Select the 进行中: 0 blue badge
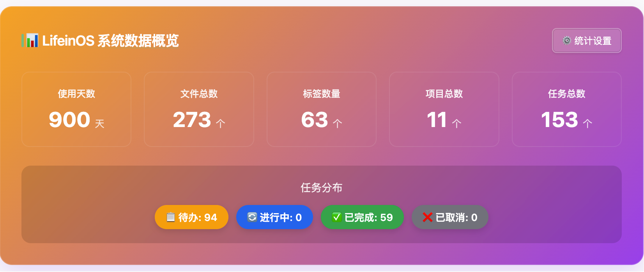Viewport: 644px width, 272px height. [274, 217]
